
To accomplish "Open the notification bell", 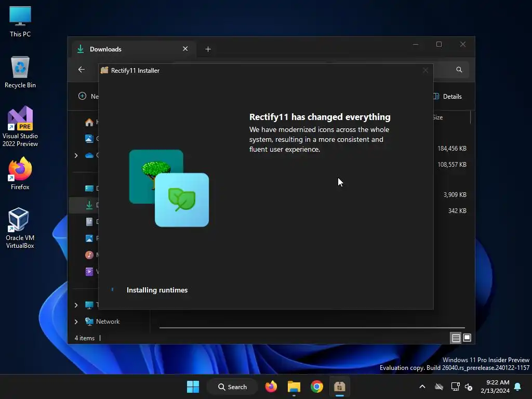I will [x=518, y=387].
